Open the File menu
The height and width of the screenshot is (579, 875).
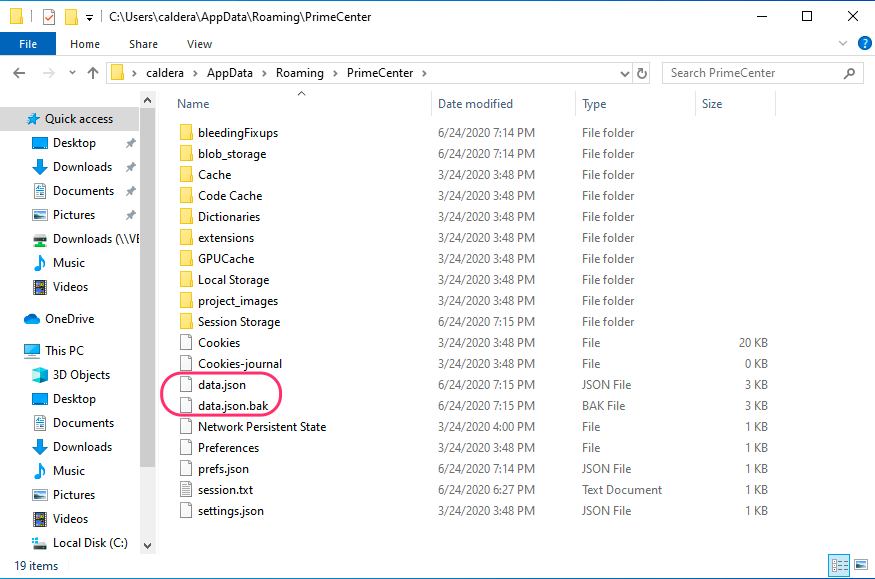tap(28, 44)
